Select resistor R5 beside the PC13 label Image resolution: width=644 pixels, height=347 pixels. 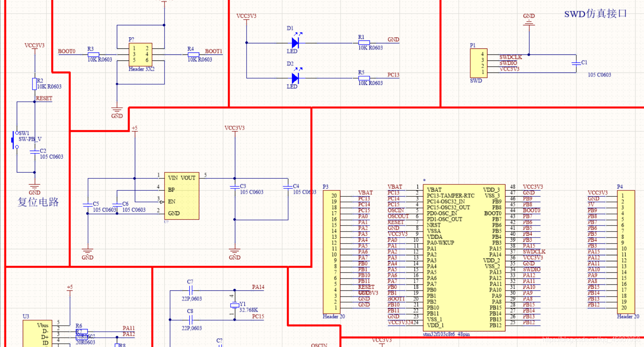pos(364,78)
